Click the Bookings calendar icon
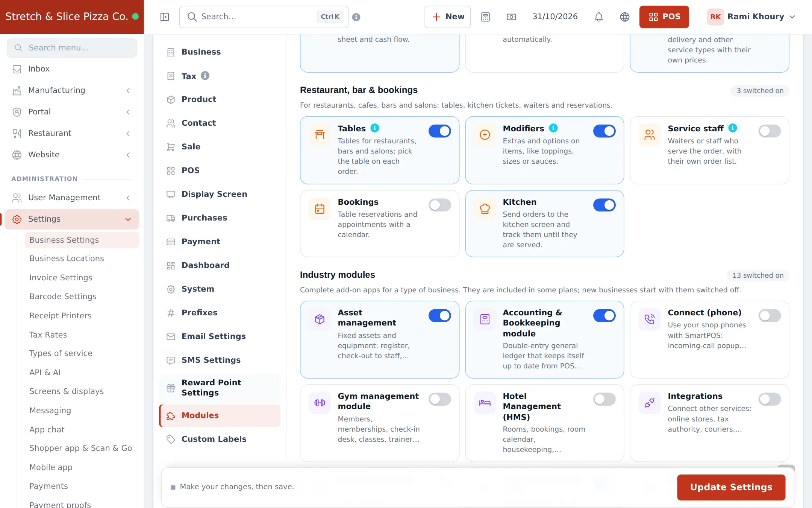The image size is (812, 508). (x=320, y=208)
